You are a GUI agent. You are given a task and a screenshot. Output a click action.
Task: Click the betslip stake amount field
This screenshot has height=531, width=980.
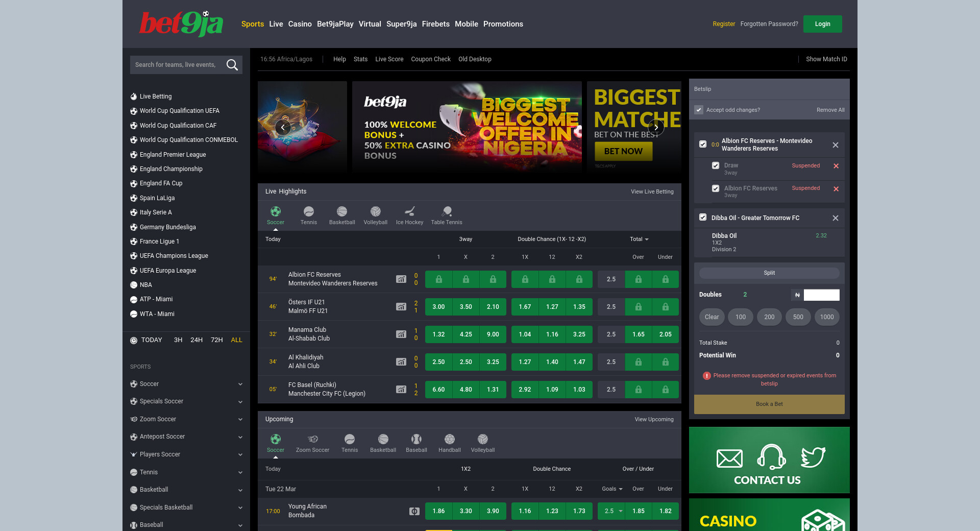click(x=821, y=295)
